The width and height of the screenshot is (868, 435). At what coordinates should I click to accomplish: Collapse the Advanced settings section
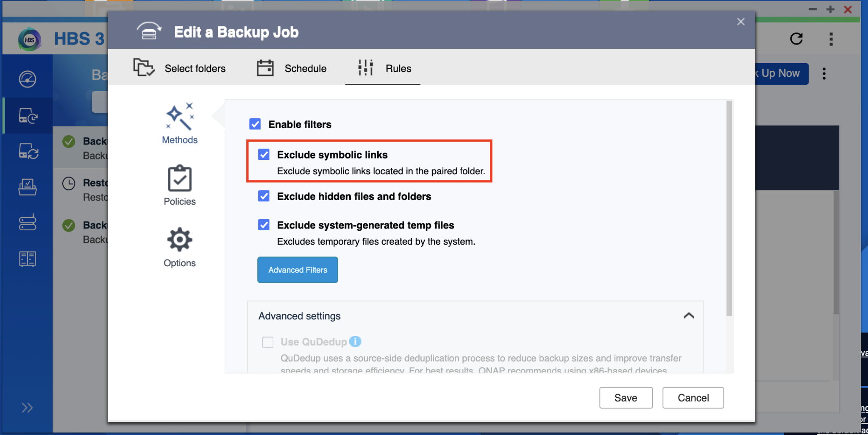(689, 316)
